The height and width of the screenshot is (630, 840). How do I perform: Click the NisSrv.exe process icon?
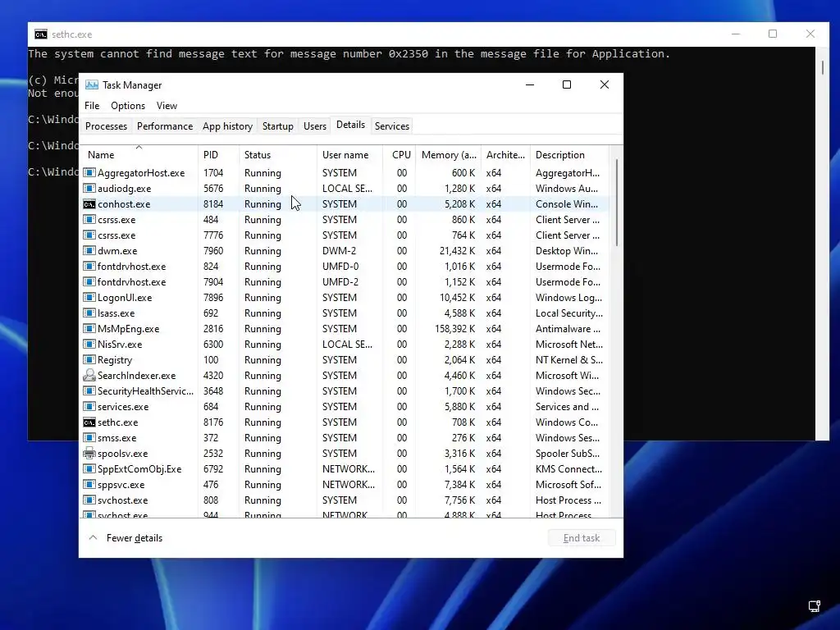click(89, 344)
